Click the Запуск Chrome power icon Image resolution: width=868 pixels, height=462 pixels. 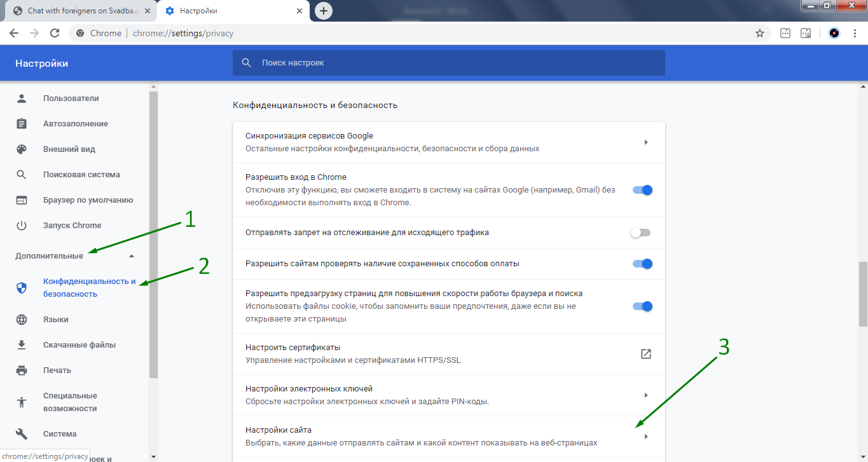(x=22, y=226)
